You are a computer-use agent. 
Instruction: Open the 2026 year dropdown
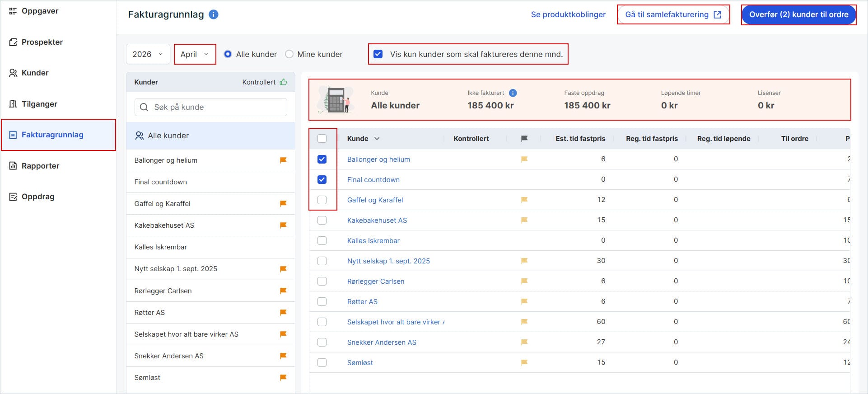[148, 54]
